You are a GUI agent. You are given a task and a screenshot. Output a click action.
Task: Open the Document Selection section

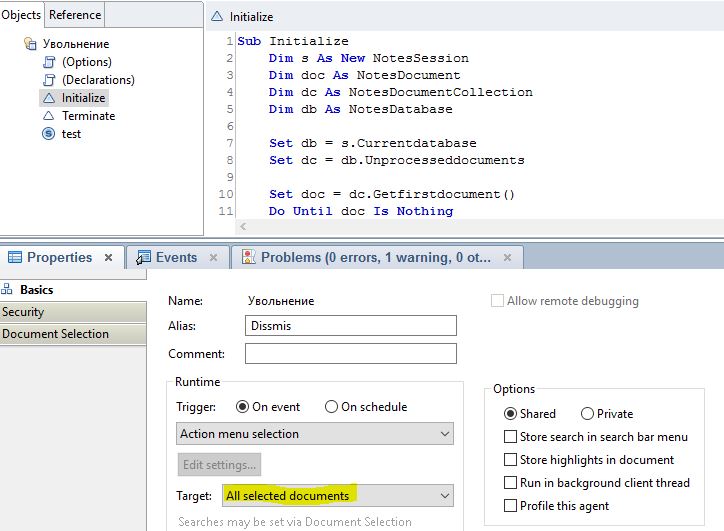pos(73,334)
